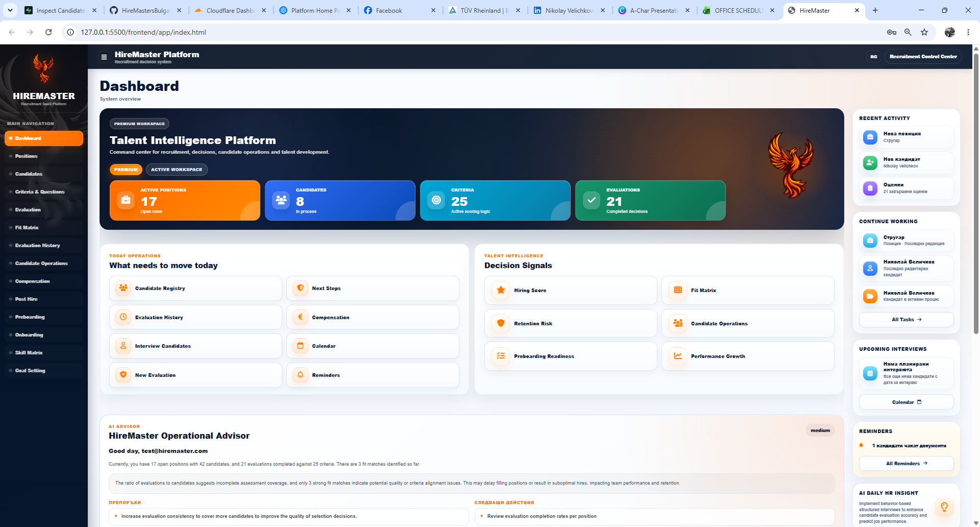
Task: Open Positions in the sidebar navigation
Action: [44, 156]
